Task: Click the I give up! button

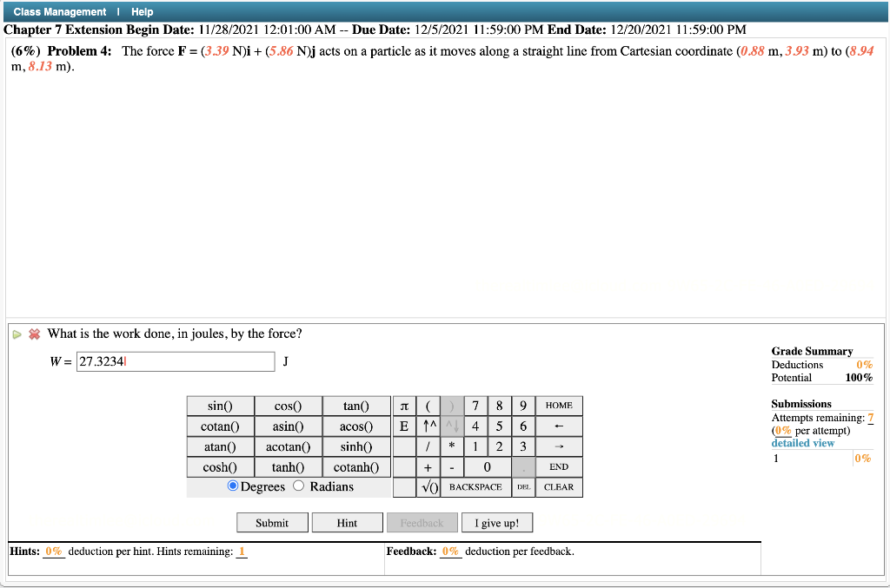Action: tap(496, 522)
